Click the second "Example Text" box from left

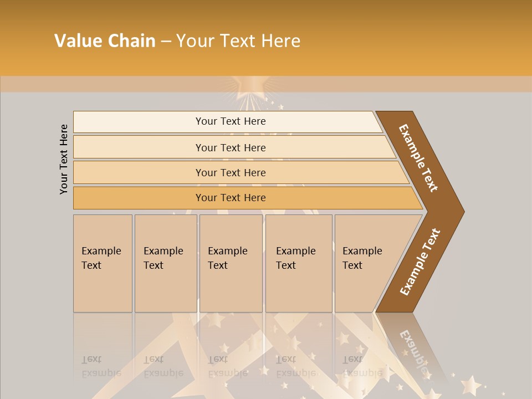point(165,263)
